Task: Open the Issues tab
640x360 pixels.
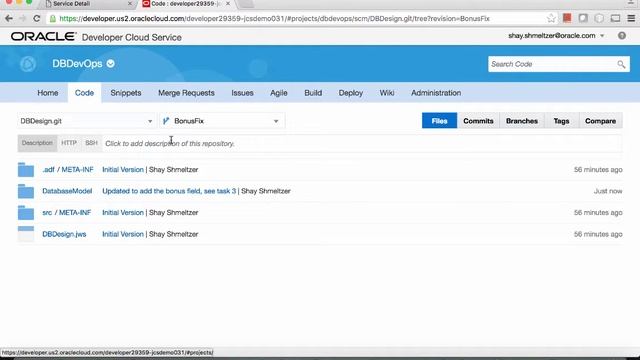Action: [242, 93]
